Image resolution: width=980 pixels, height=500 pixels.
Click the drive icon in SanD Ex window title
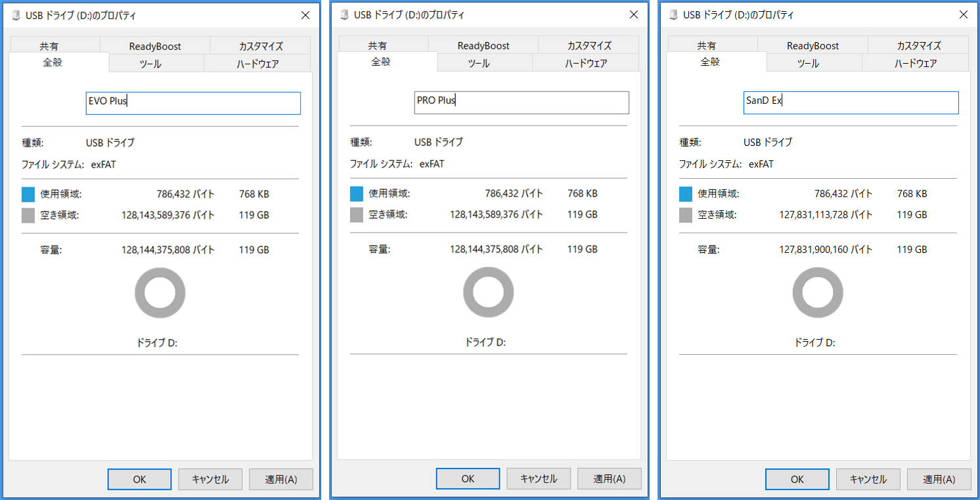pos(673,14)
